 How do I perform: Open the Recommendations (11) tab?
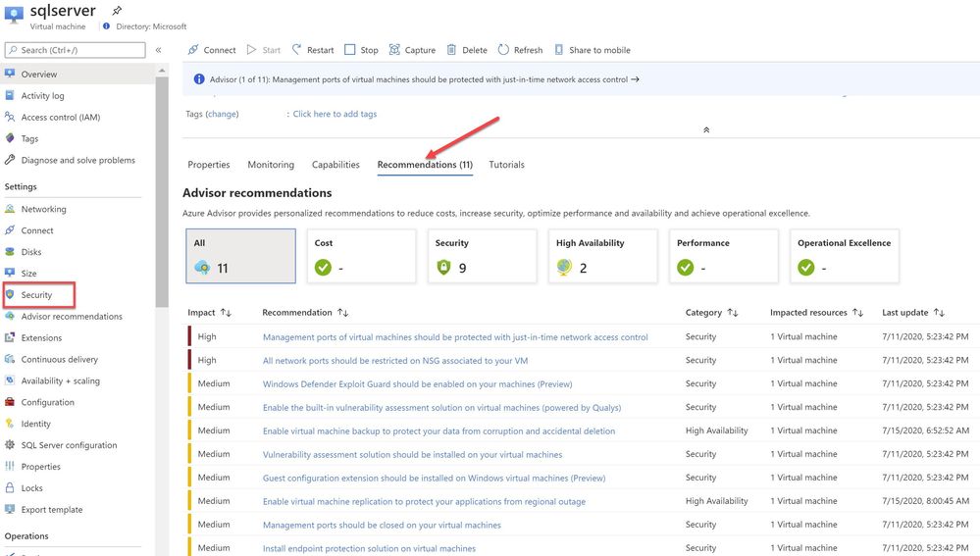[x=425, y=165]
